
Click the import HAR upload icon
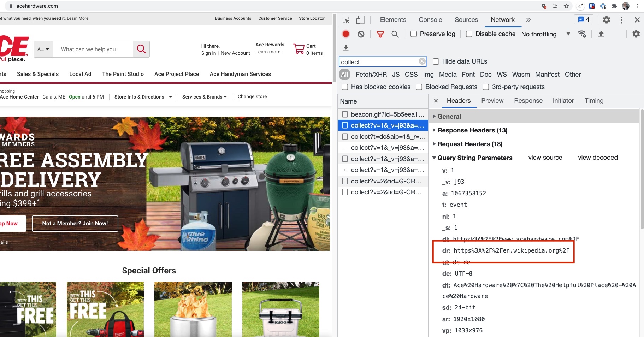click(x=601, y=34)
